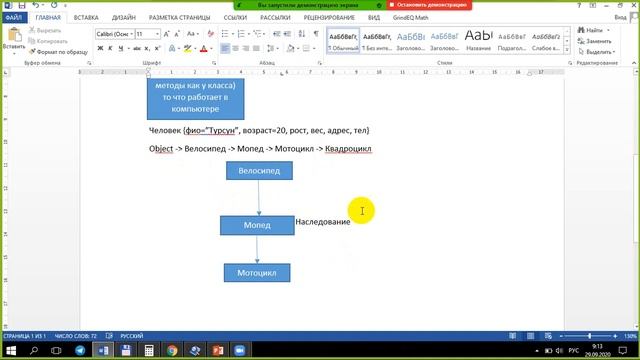This screenshot has width=640, height=360.
Task: Toggle strikethrough (abc) formatting
Action: [x=137, y=49]
